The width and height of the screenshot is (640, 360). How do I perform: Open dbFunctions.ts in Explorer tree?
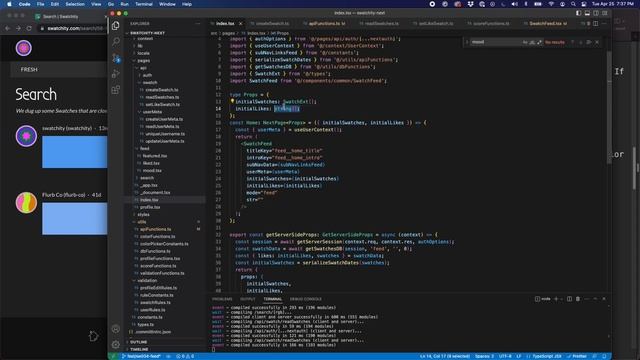[155, 251]
